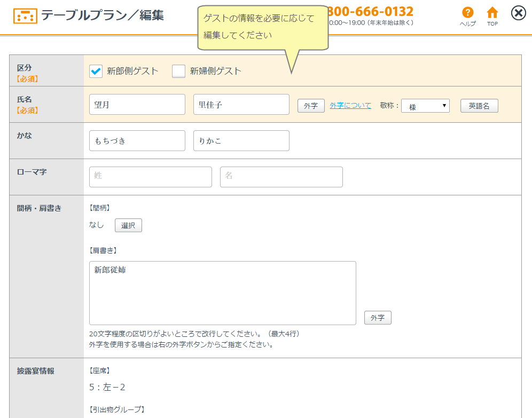Click the 外字 button next to name
Image resolution: width=532 pixels, height=418 pixels.
tap(311, 106)
